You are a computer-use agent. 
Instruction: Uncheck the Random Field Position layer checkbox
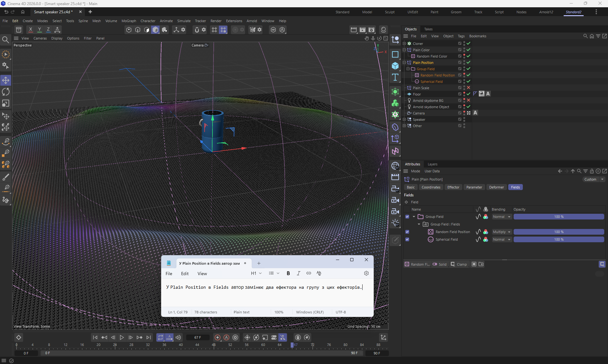tap(407, 232)
